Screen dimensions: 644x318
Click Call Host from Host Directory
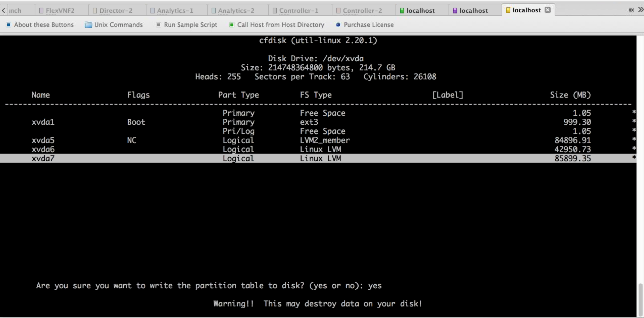(x=277, y=25)
